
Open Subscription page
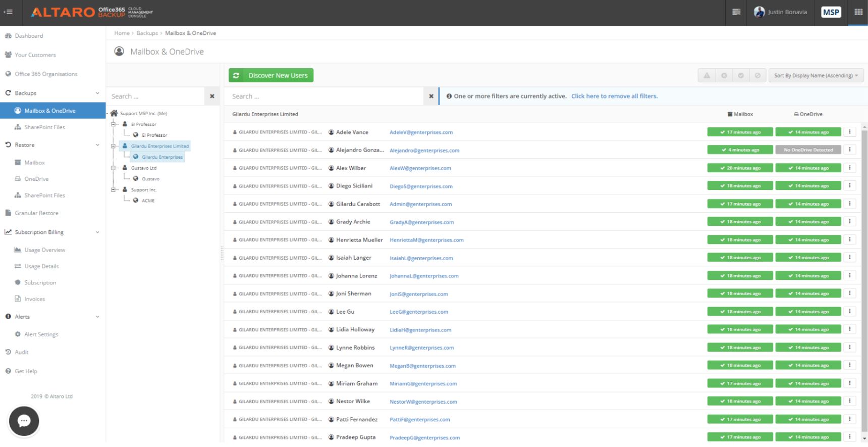[40, 283]
